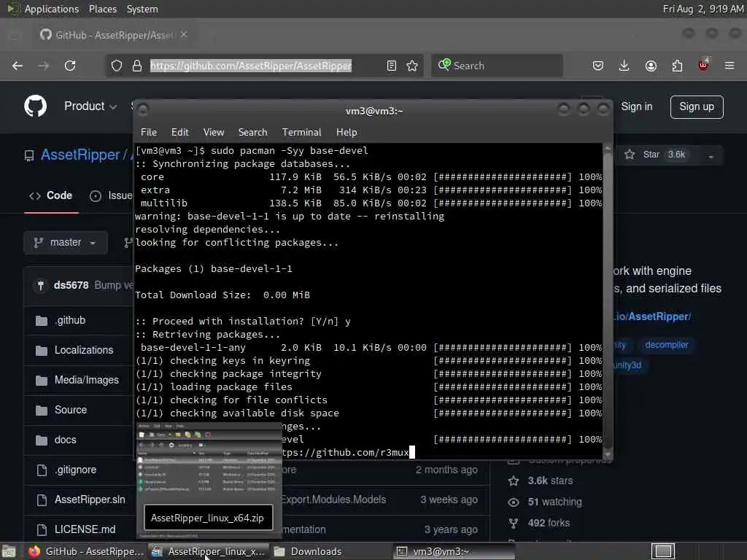Click the GitHub octocat logo
The image size is (747, 560).
pyautogui.click(x=35, y=106)
